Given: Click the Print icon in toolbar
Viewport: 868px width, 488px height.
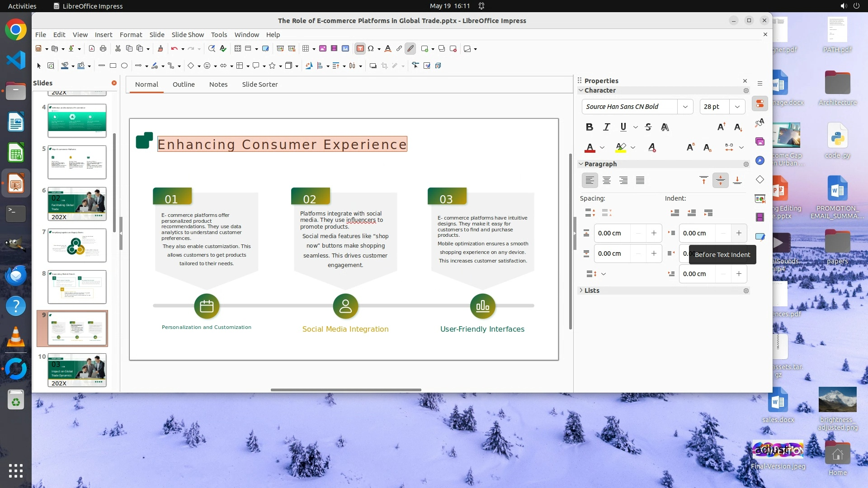Looking at the screenshot, I should [x=103, y=48].
